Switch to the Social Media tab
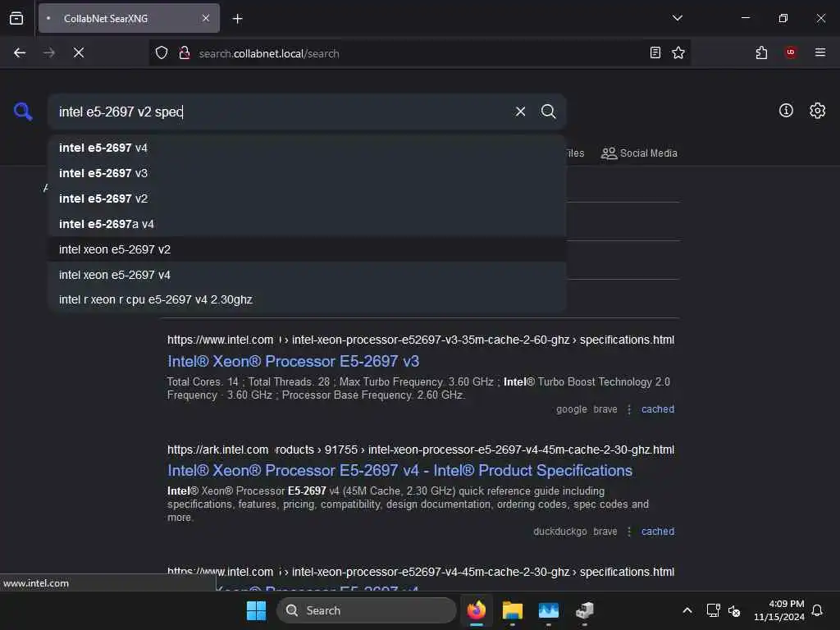840x630 pixels. pyautogui.click(x=639, y=153)
